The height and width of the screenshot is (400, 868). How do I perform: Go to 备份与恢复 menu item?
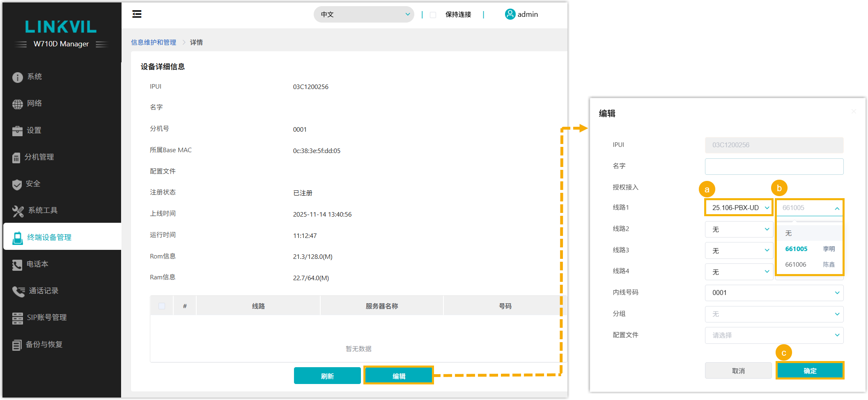[44, 345]
